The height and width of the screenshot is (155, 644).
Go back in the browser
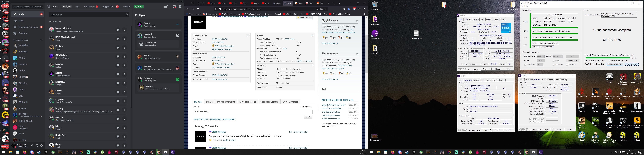click(x=187, y=9)
